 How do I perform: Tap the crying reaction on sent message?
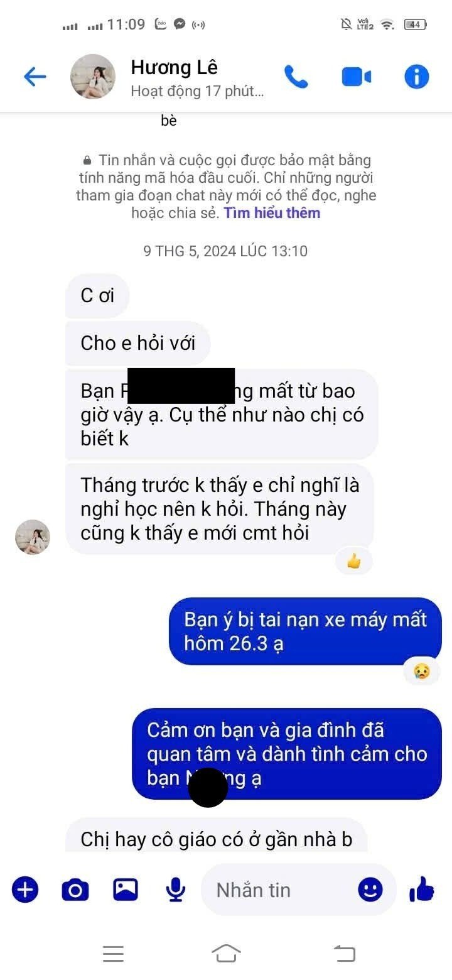(422, 671)
